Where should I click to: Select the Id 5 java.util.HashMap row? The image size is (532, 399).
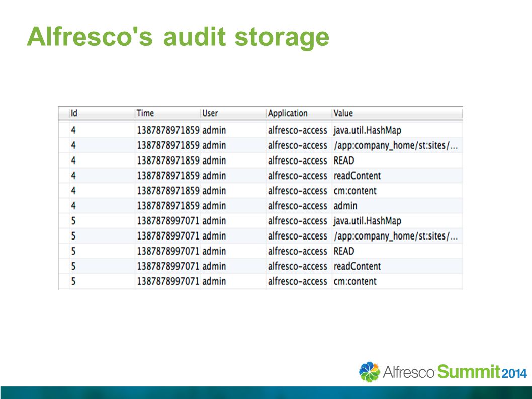coord(260,221)
